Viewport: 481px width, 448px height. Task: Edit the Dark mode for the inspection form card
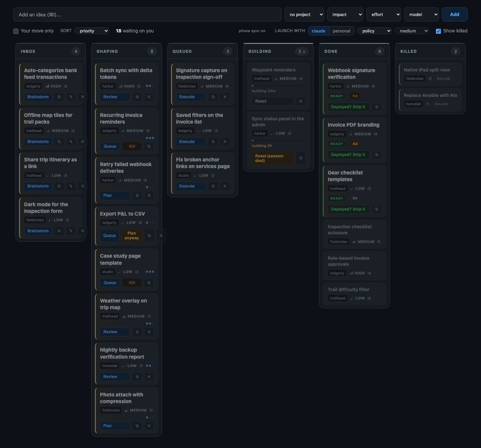[x=71, y=231]
